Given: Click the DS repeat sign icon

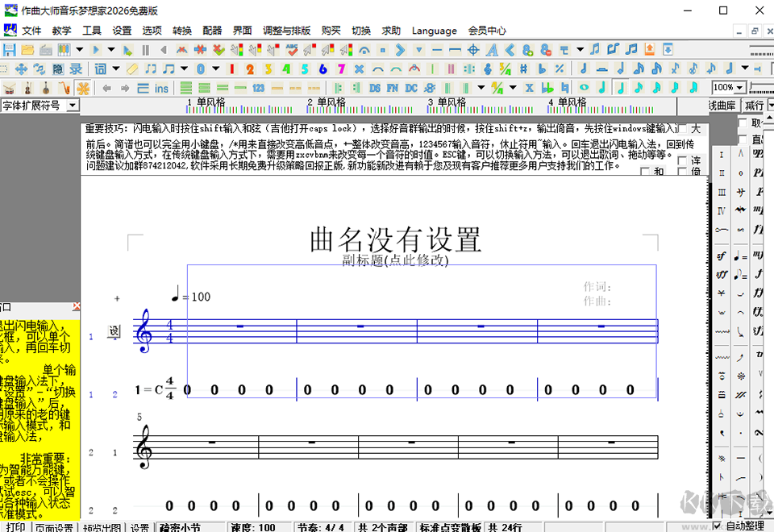Looking at the screenshot, I should tap(375, 89).
